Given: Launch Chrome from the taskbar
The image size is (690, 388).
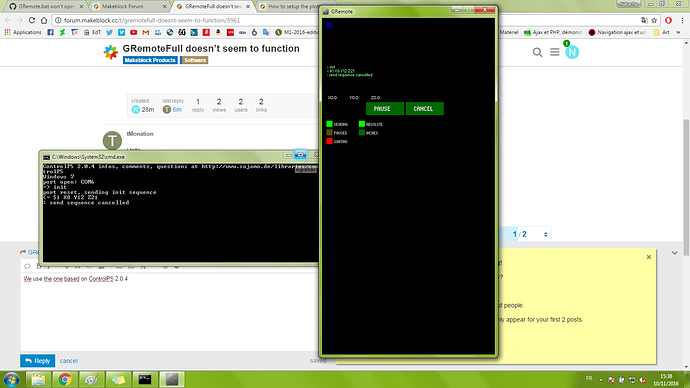Looking at the screenshot, I should pyautogui.click(x=65, y=379).
